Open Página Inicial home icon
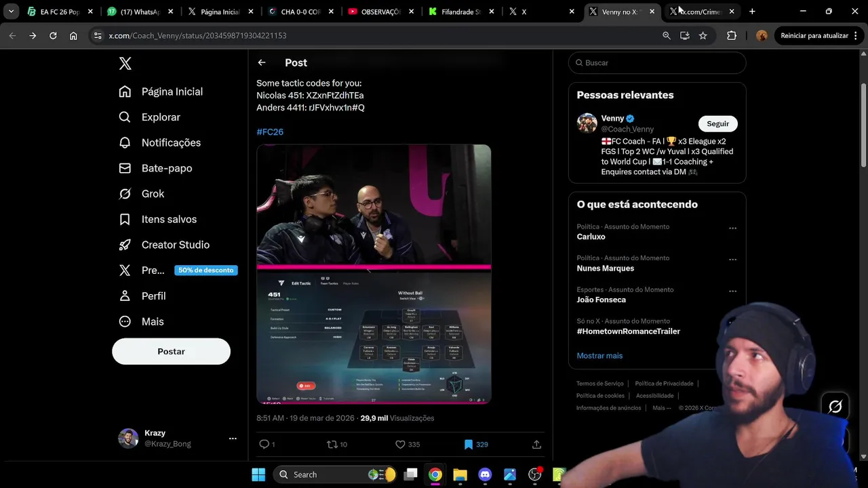This screenshot has height=488, width=868. pos(125,91)
